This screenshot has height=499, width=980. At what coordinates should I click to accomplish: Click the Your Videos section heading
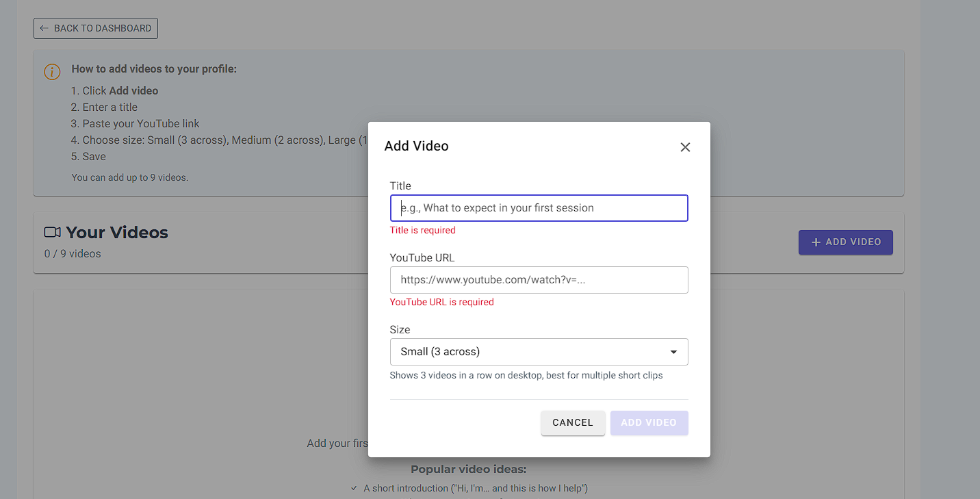pyautogui.click(x=117, y=233)
